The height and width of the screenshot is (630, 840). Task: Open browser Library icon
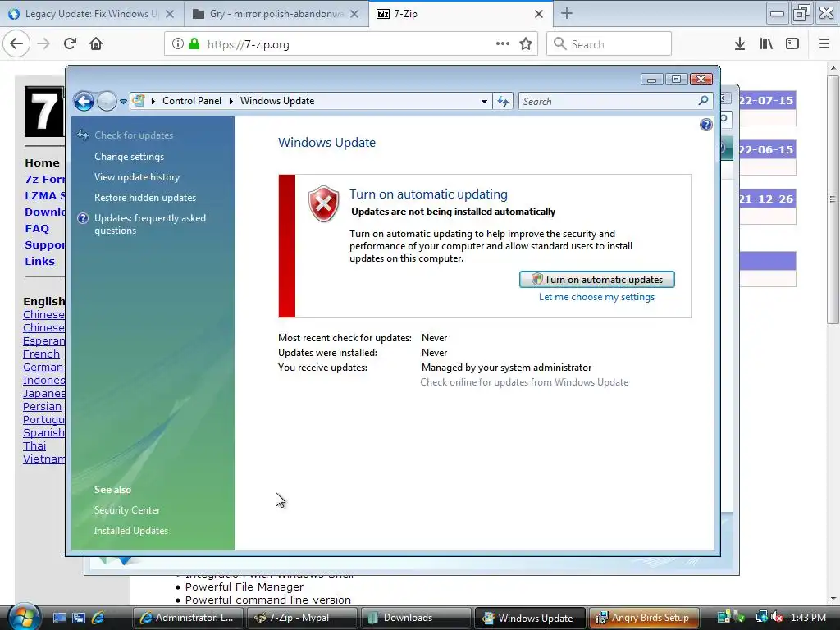(767, 44)
